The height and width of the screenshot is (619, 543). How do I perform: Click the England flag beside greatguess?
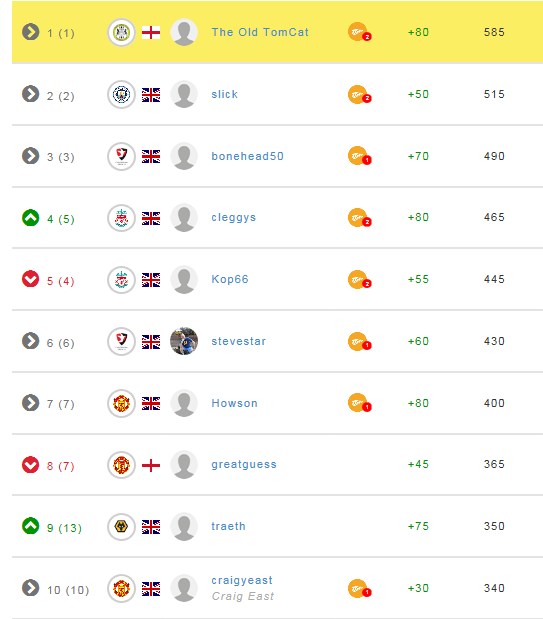coord(151,465)
